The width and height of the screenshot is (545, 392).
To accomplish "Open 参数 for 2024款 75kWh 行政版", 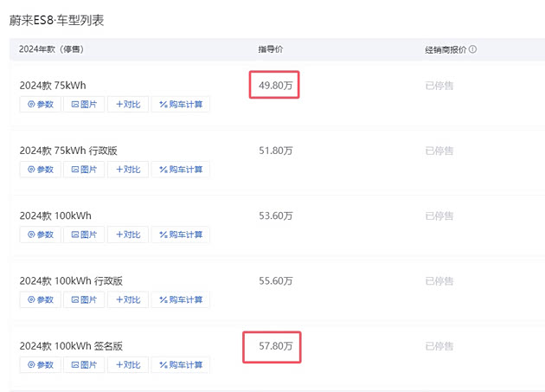I will click(40, 170).
